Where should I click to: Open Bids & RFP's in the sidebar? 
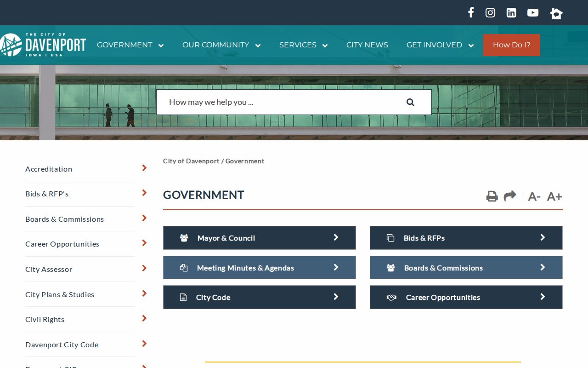(x=47, y=194)
